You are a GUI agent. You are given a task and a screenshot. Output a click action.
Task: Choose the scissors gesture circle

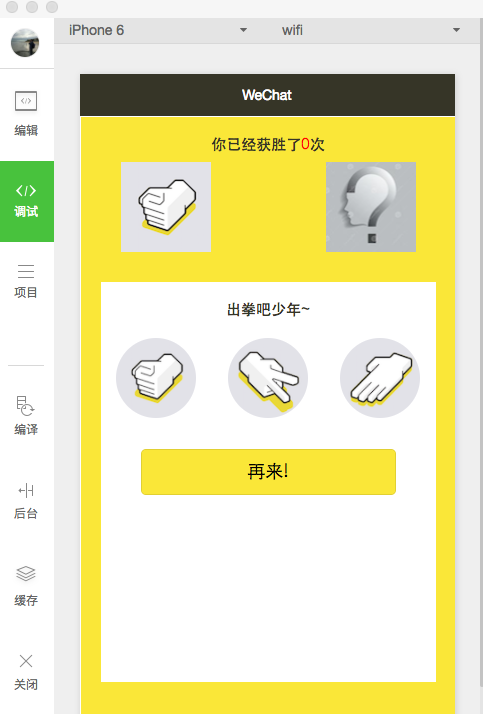[268, 377]
